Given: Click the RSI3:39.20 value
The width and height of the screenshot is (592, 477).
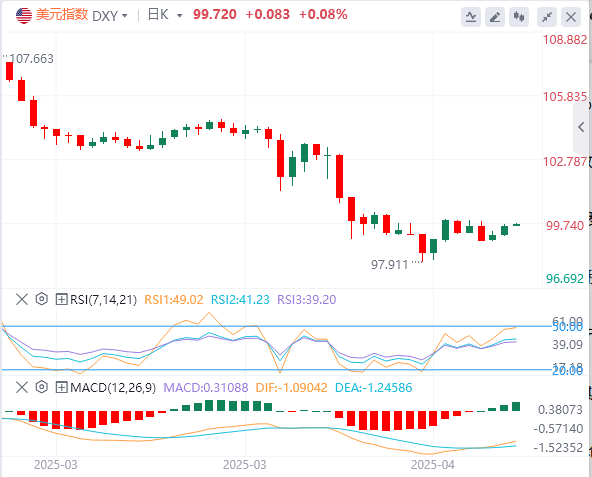Looking at the screenshot, I should 307,300.
